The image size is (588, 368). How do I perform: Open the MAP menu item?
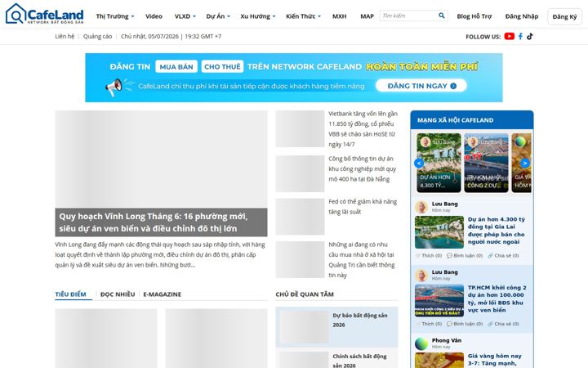(x=367, y=16)
